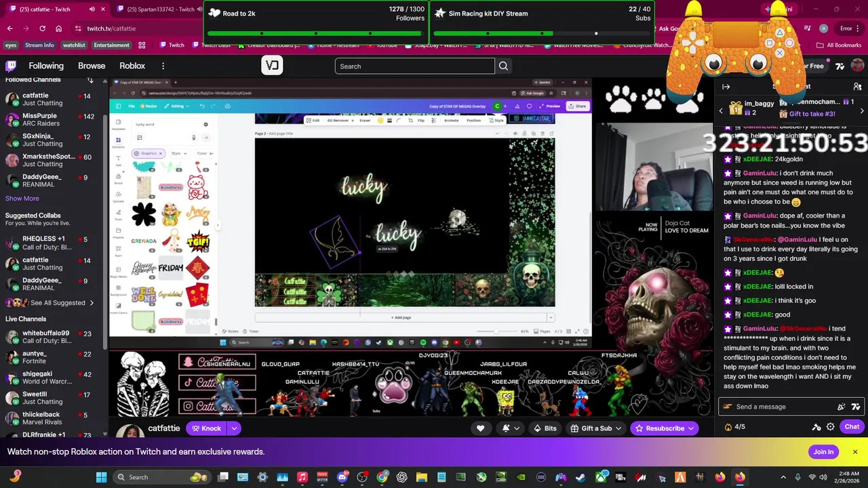868x488 pixels.
Task: Expand the Resubscribe dropdown arrow
Action: (x=691, y=428)
